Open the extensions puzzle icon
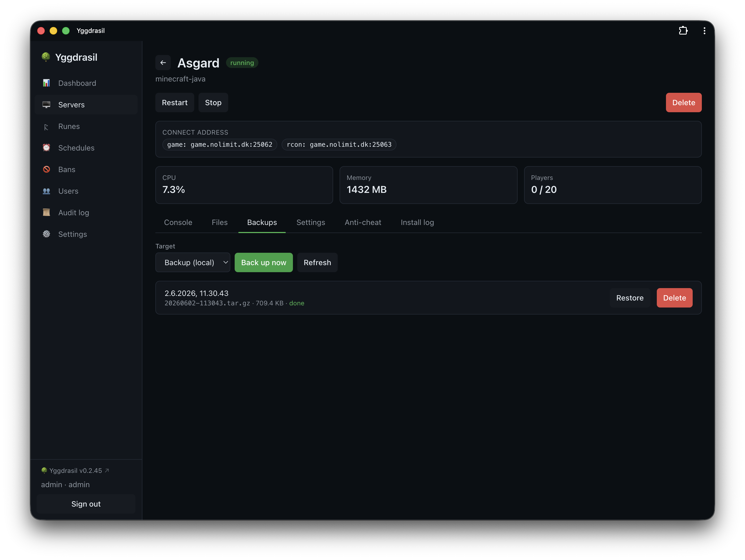745x560 pixels. click(x=683, y=31)
